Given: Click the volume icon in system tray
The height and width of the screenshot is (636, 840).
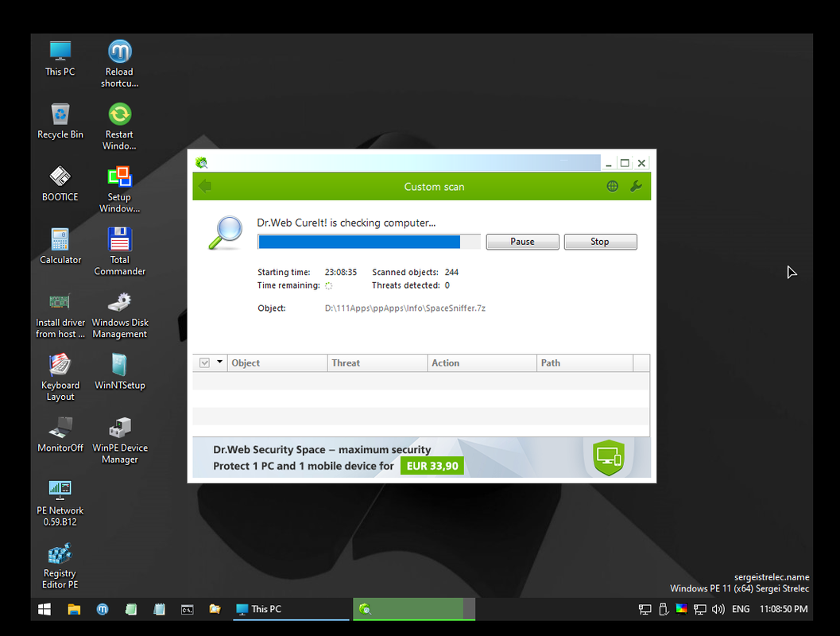Looking at the screenshot, I should pos(718,609).
